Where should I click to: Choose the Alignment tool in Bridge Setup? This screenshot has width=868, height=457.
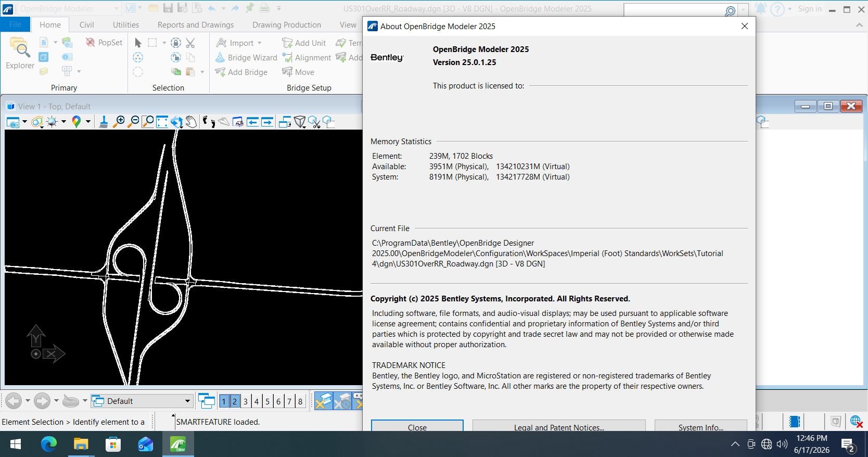pyautogui.click(x=307, y=57)
